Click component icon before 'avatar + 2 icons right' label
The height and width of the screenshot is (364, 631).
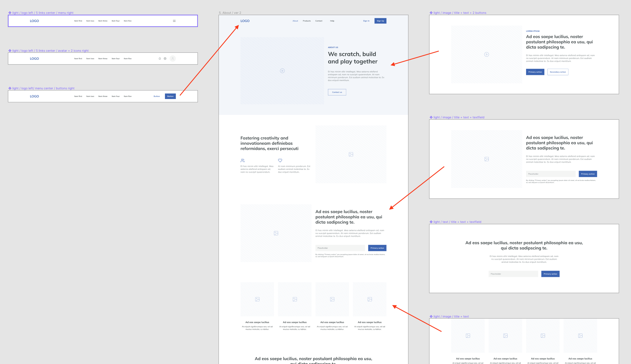click(x=10, y=51)
